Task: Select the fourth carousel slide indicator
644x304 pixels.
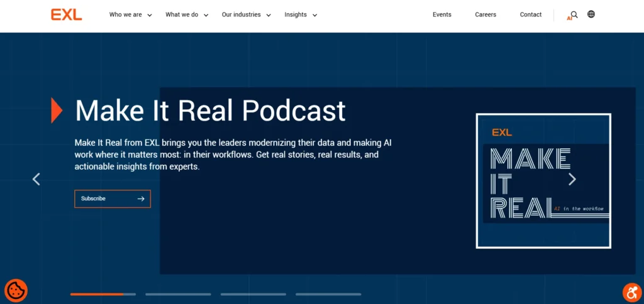Action: pyautogui.click(x=328, y=294)
